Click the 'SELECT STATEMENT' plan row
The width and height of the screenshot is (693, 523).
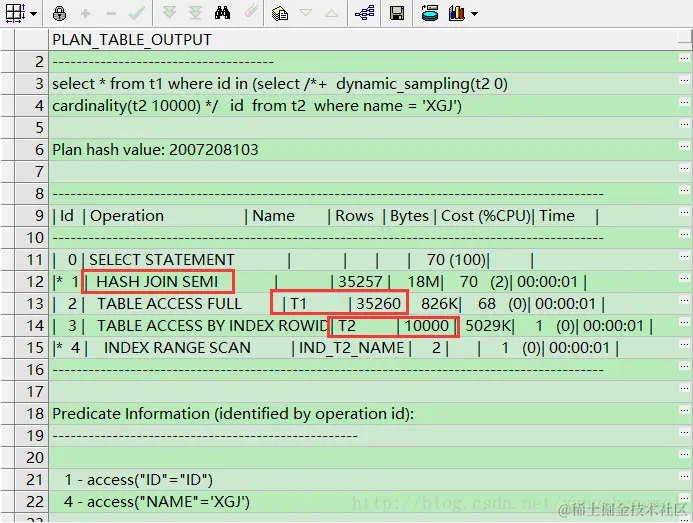tap(363, 260)
